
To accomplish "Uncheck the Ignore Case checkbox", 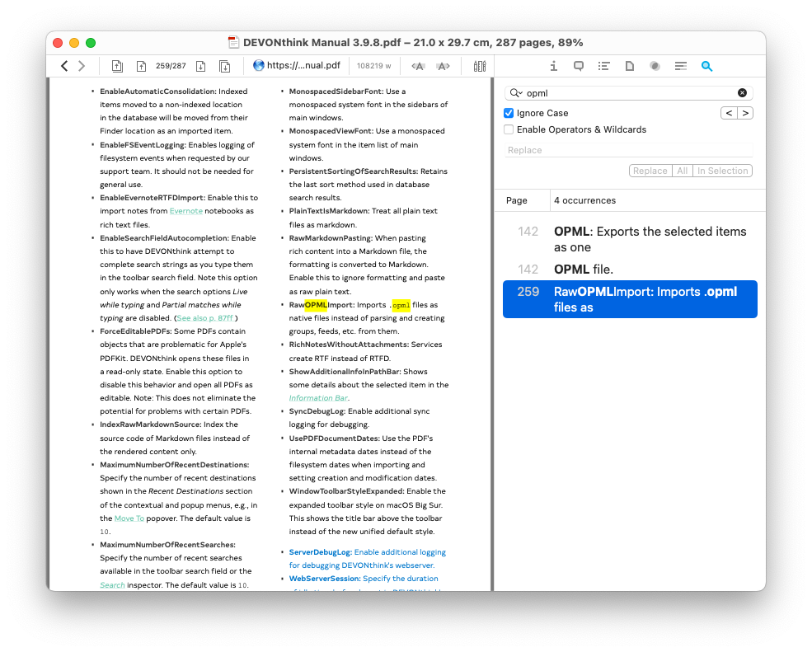I will 509,113.
